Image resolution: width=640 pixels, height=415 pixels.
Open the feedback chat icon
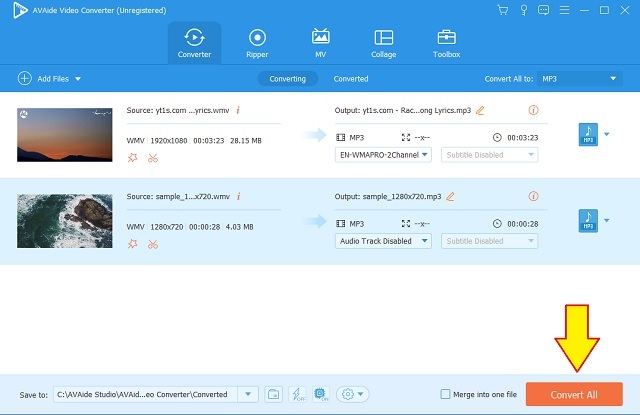(543, 10)
